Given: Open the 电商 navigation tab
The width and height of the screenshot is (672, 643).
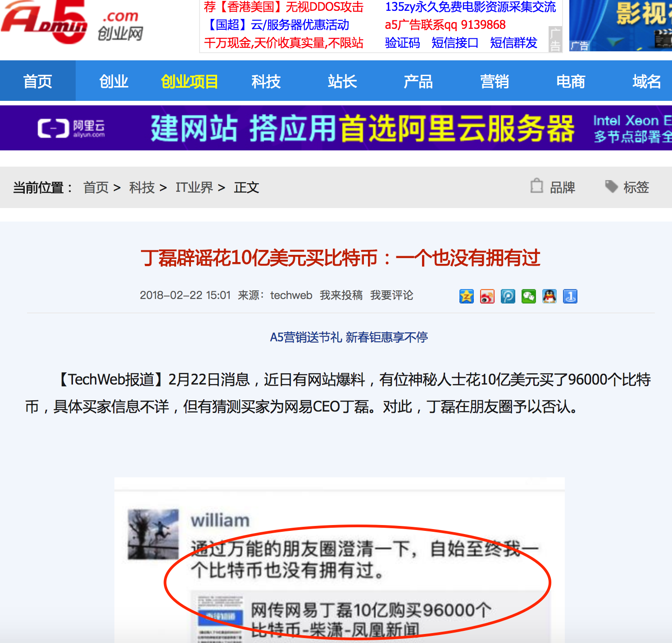Looking at the screenshot, I should coord(571,82).
